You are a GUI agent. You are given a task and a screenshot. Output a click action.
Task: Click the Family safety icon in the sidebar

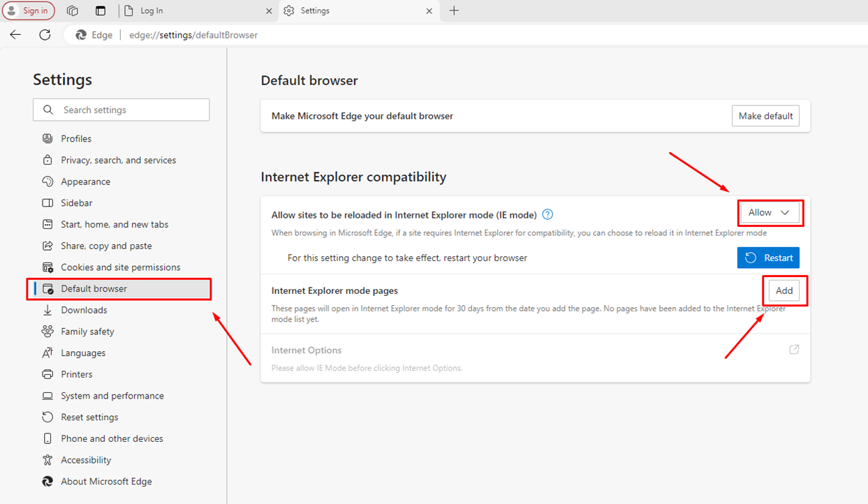coord(47,332)
